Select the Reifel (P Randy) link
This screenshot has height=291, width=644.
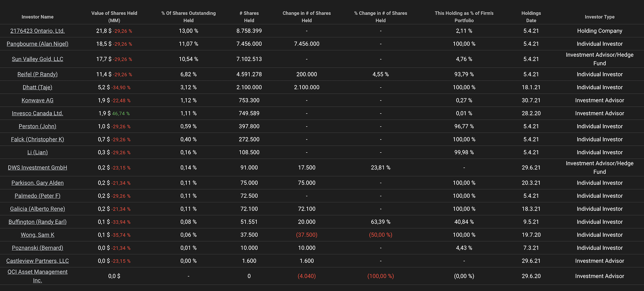pyautogui.click(x=37, y=74)
